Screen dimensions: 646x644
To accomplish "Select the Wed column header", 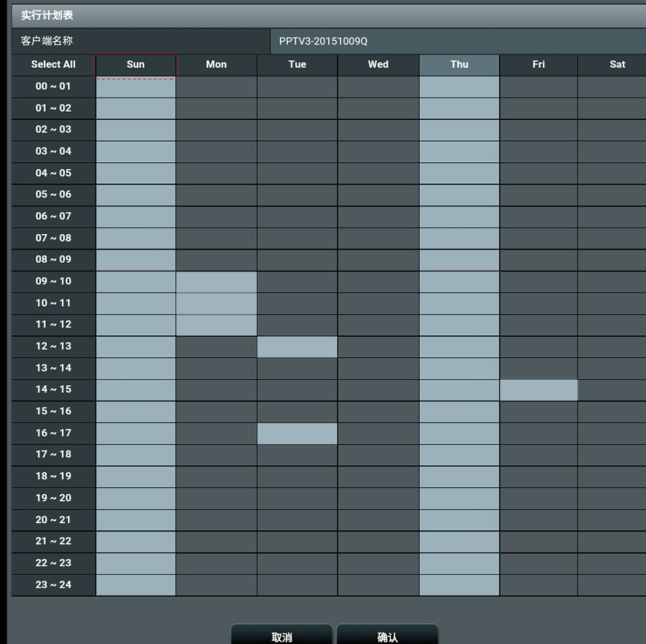I will (378, 65).
